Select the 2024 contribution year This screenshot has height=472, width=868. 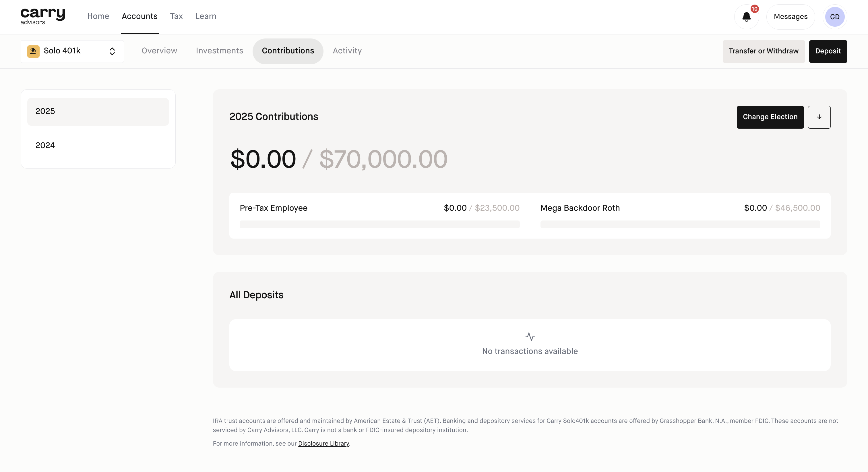tap(98, 145)
